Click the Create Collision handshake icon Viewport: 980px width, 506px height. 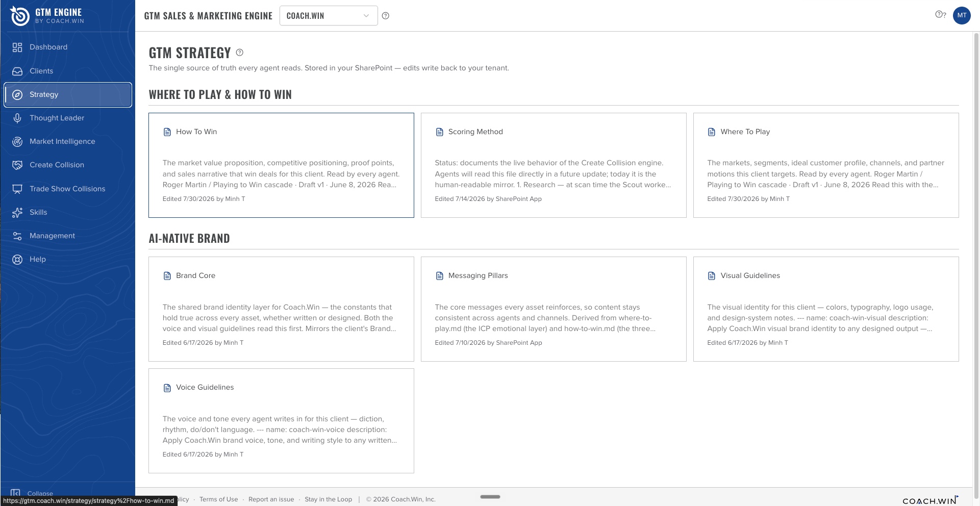[x=17, y=165]
